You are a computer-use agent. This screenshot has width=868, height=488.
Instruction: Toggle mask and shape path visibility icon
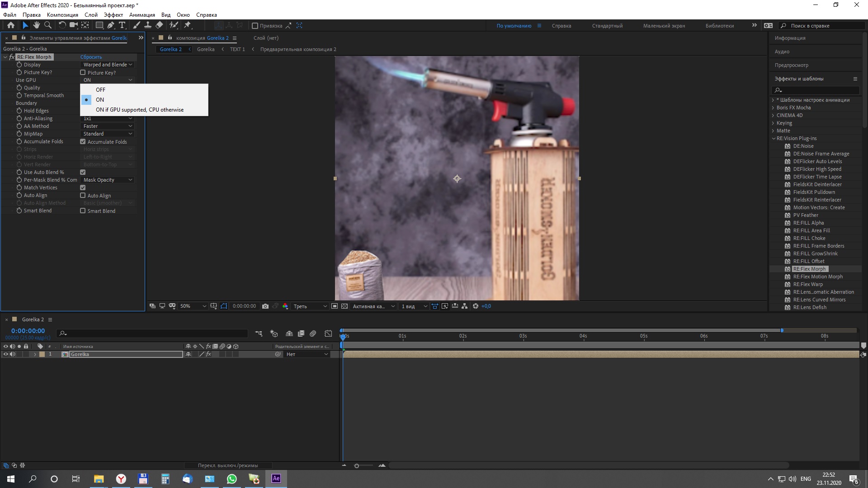224,306
